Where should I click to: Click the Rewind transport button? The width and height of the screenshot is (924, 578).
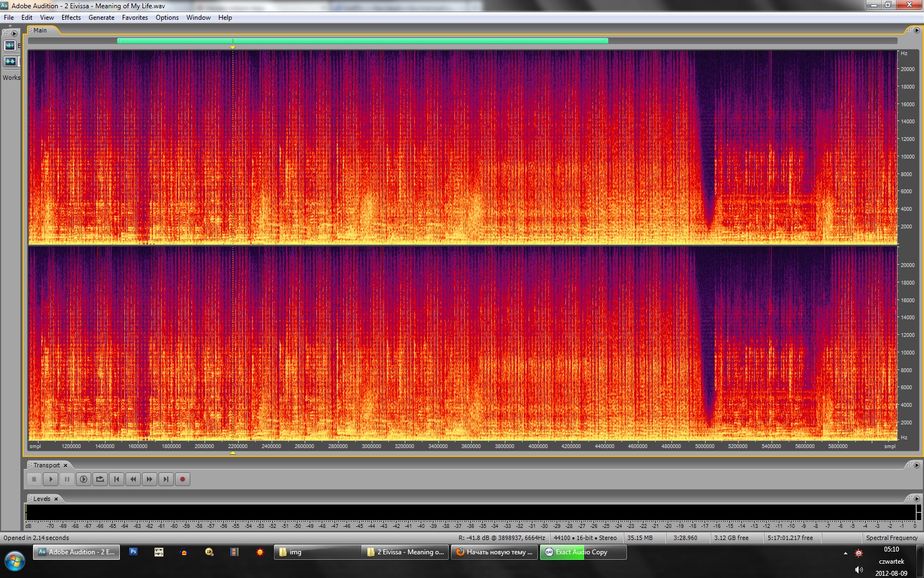[133, 479]
